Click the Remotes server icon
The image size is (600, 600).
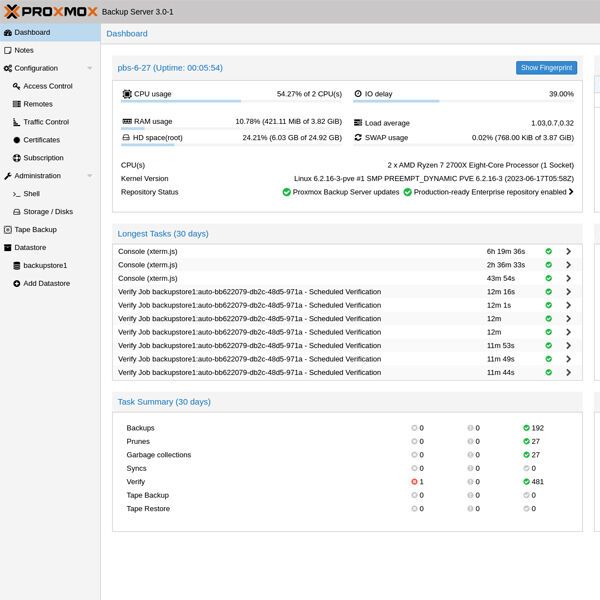[16, 104]
